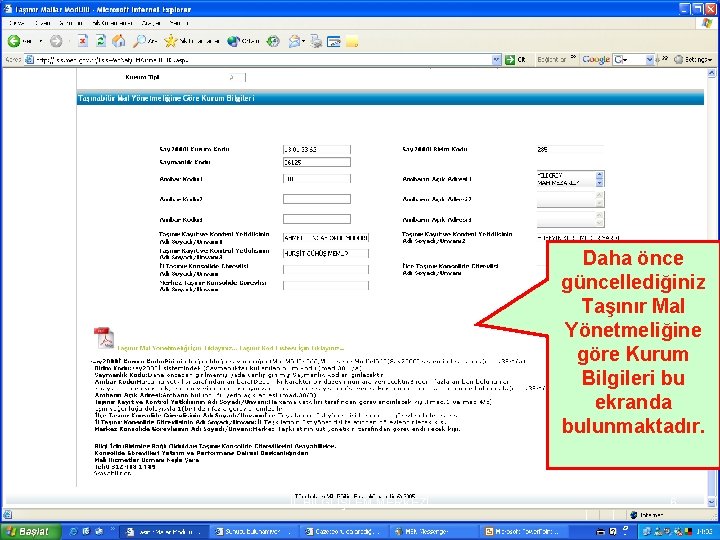Click the Mail envelope toolbar icon
This screenshot has width=720, height=540.
[x=294, y=41]
